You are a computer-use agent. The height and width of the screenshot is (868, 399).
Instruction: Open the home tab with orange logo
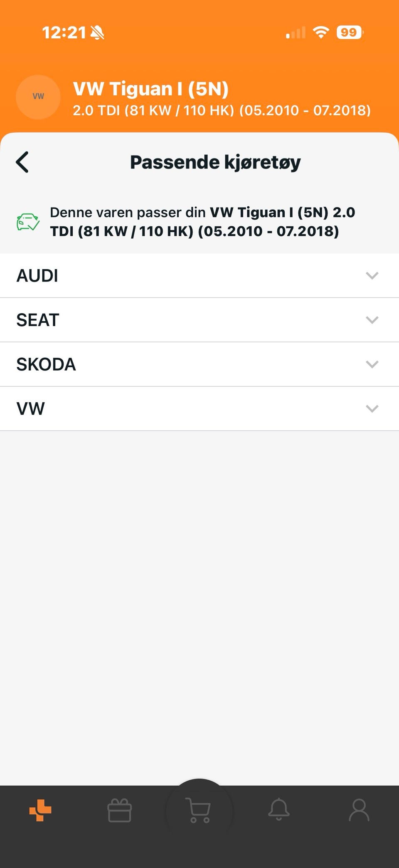pos(40,810)
